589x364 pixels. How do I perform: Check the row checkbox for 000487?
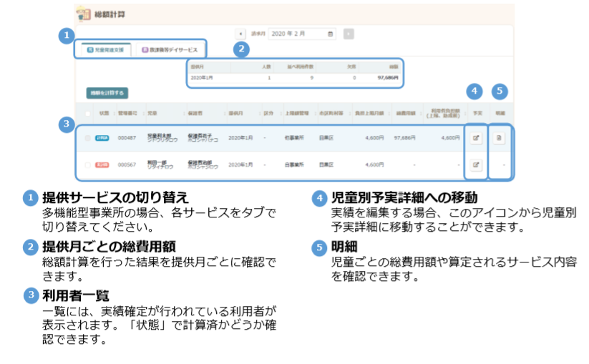pos(88,139)
